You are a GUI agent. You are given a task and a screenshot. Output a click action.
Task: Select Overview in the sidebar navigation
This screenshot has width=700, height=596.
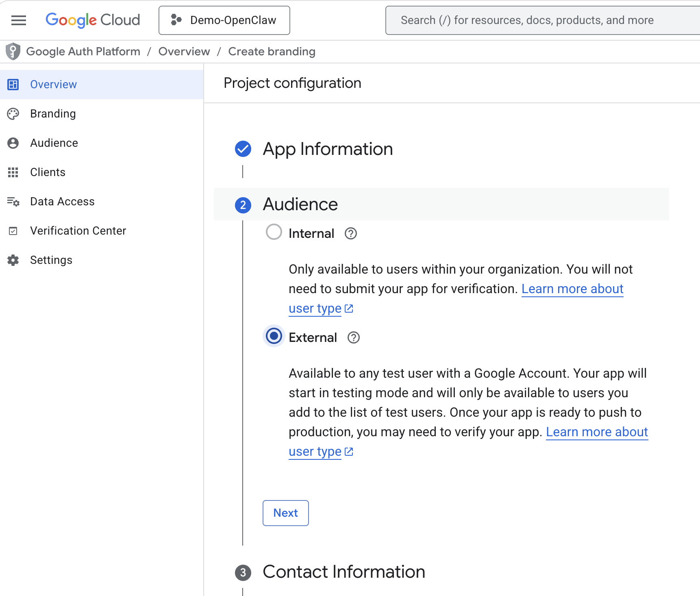(x=53, y=84)
